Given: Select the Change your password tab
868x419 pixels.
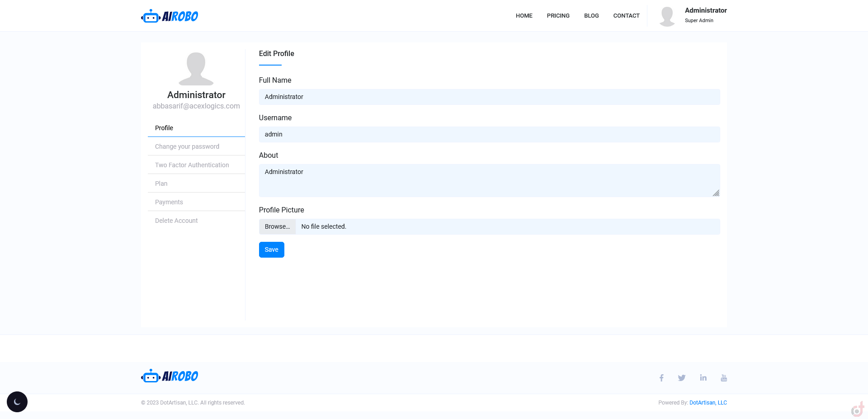Looking at the screenshot, I should click(x=187, y=146).
